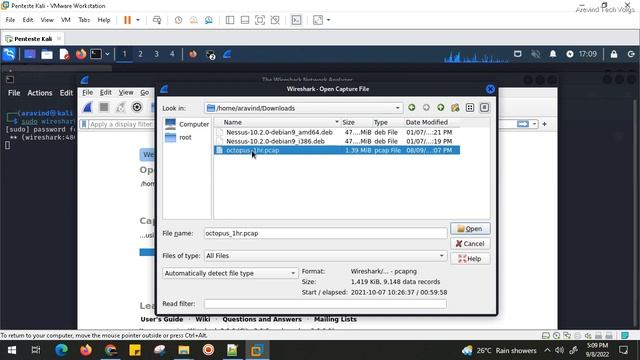The height and width of the screenshot is (360, 640).
Task: Expand VMware stretch guest dropdown arrow
Action: click(x=328, y=20)
